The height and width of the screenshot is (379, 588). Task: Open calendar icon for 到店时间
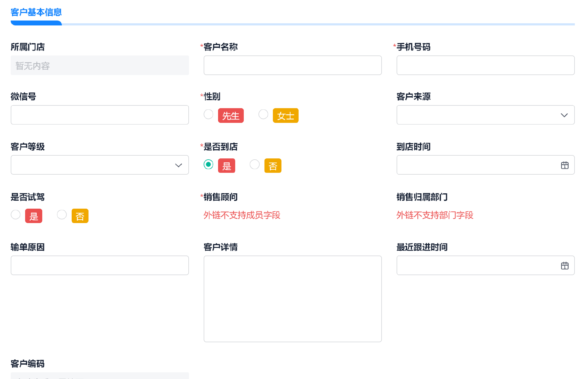pyautogui.click(x=564, y=165)
